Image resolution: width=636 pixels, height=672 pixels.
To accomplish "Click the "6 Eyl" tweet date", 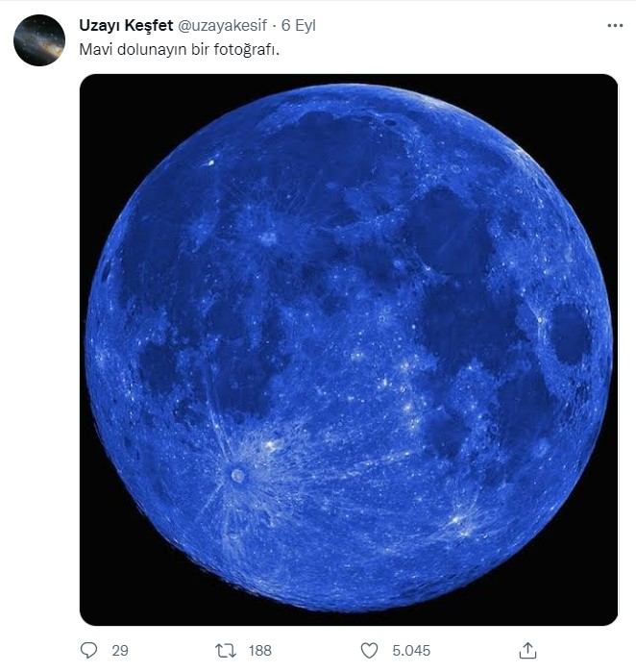I will point(298,26).
